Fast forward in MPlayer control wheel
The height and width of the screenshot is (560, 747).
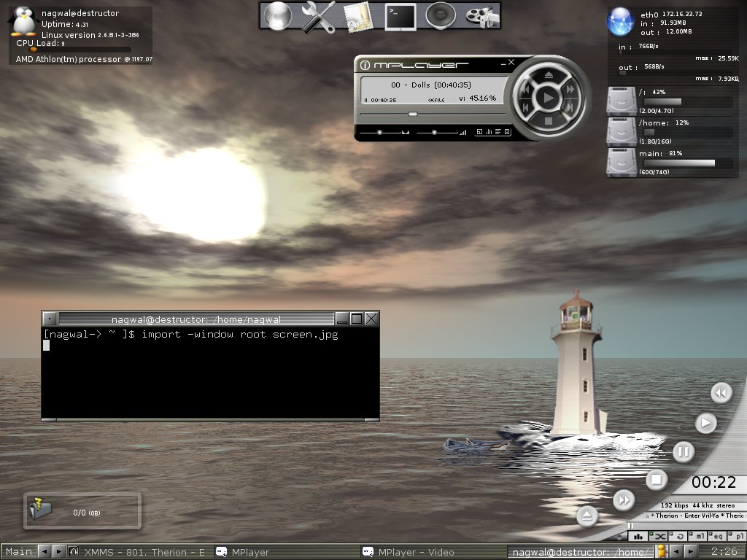570,89
